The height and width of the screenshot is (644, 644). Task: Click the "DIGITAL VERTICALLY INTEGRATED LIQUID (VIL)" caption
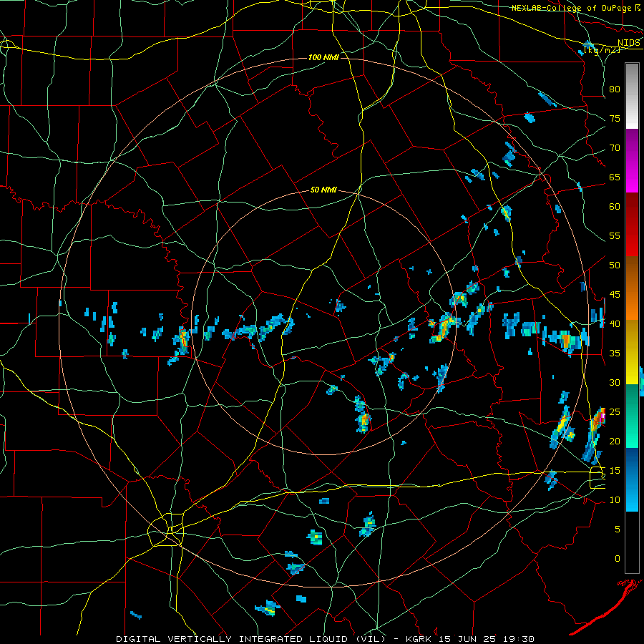pos(252,639)
